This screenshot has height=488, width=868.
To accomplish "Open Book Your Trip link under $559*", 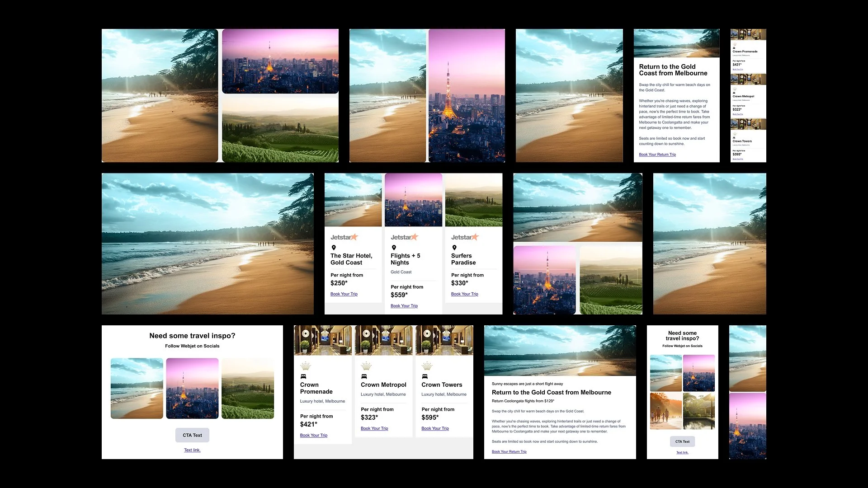I will (404, 306).
